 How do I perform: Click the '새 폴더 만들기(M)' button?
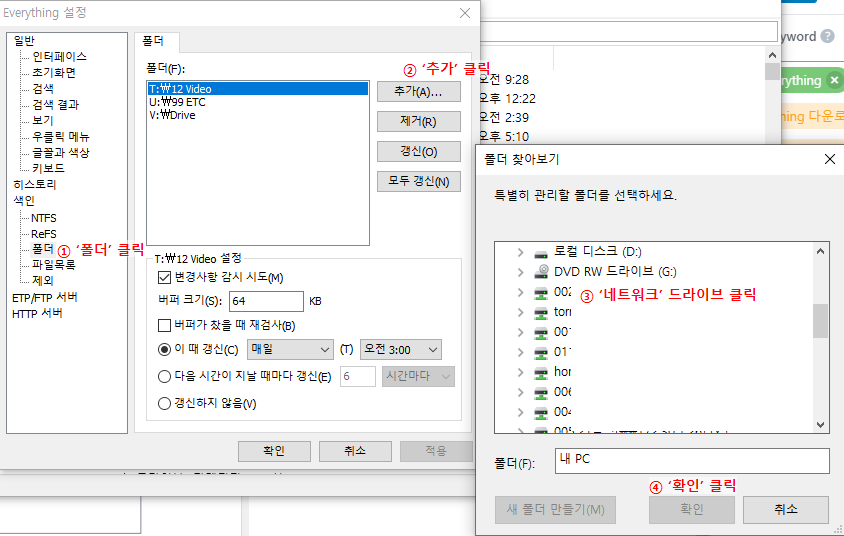[x=555, y=510]
